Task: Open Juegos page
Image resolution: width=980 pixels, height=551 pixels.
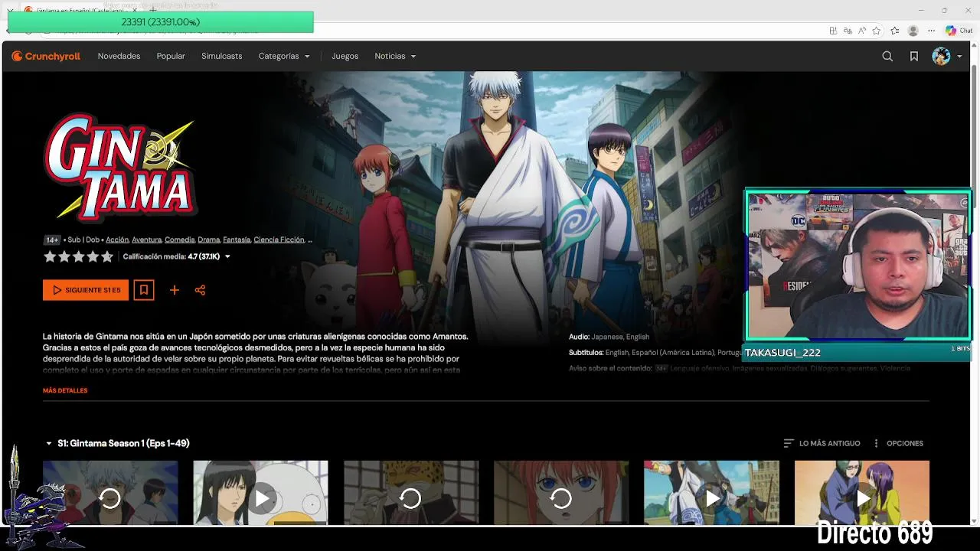Action: click(x=345, y=56)
